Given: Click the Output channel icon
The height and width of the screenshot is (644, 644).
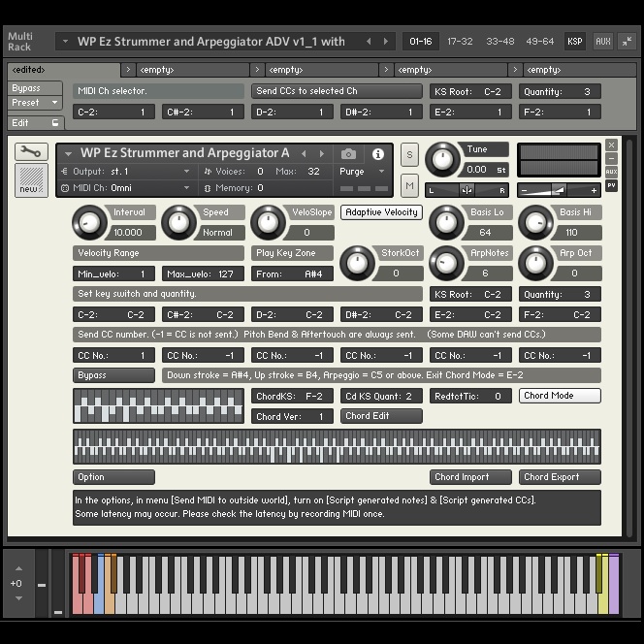Looking at the screenshot, I should click(64, 172).
